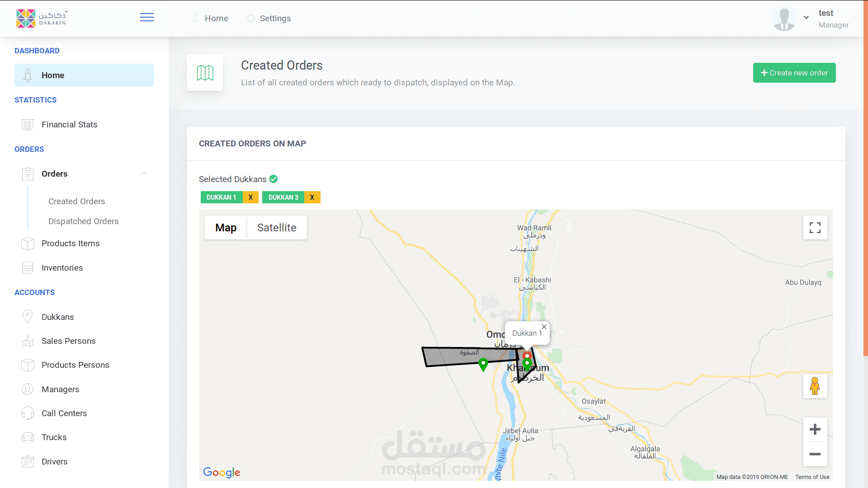868x488 pixels.
Task: Zoom in the map
Action: [x=815, y=429]
